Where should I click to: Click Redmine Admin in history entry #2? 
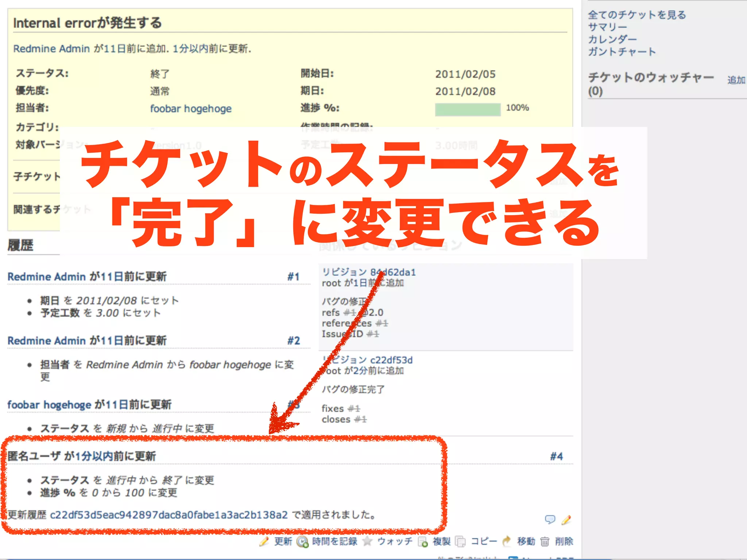tap(46, 341)
